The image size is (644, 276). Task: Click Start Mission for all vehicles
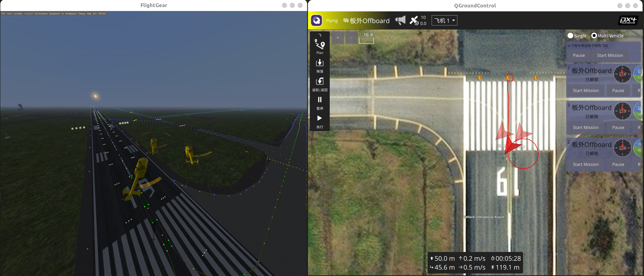tap(610, 55)
